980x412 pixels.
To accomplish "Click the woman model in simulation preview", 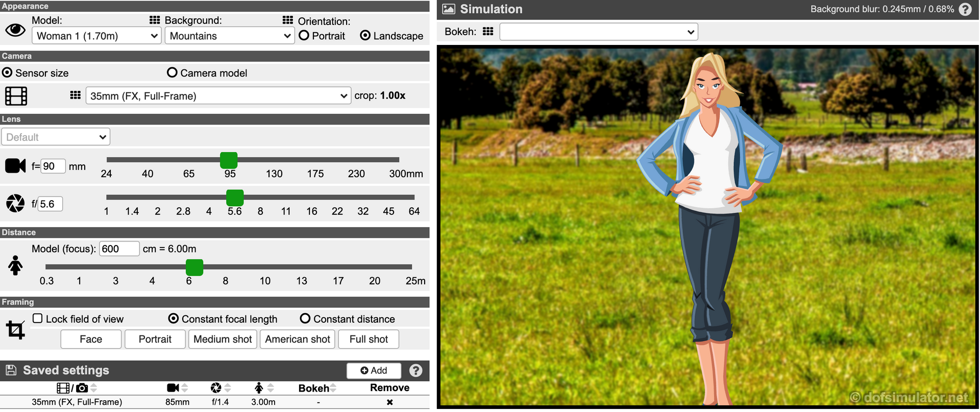I will tap(709, 228).
